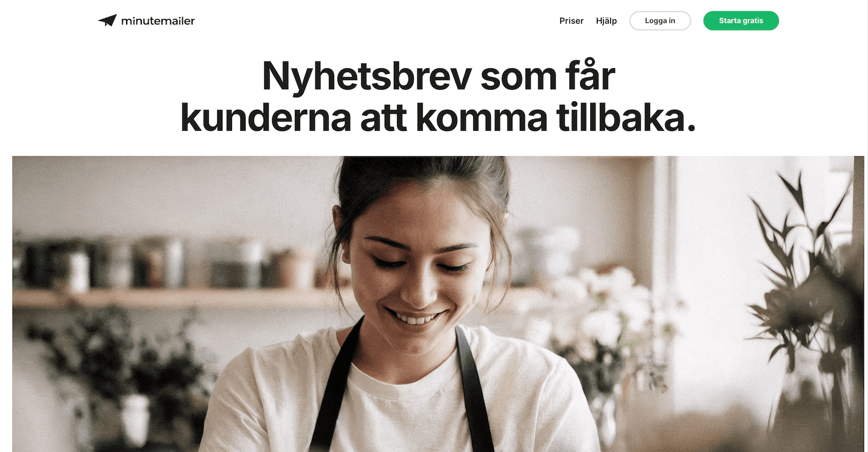The image size is (868, 452).
Task: Click the green Starta gratis button
Action: click(x=741, y=21)
